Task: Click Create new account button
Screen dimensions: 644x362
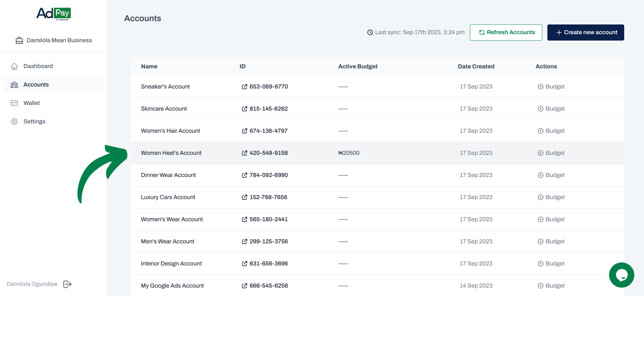Action: tap(585, 33)
